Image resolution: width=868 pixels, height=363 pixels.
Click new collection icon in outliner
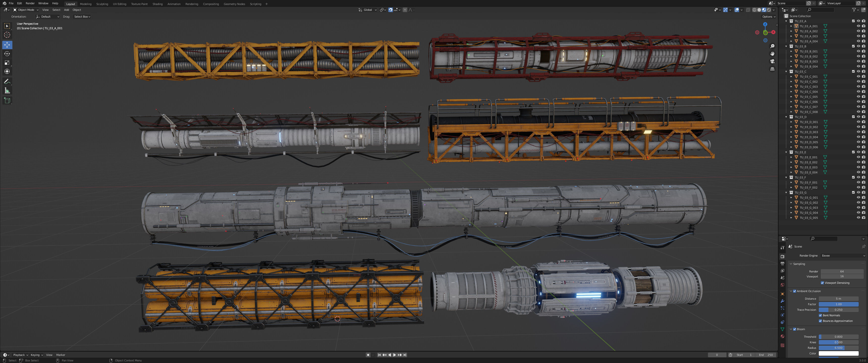coord(863,10)
